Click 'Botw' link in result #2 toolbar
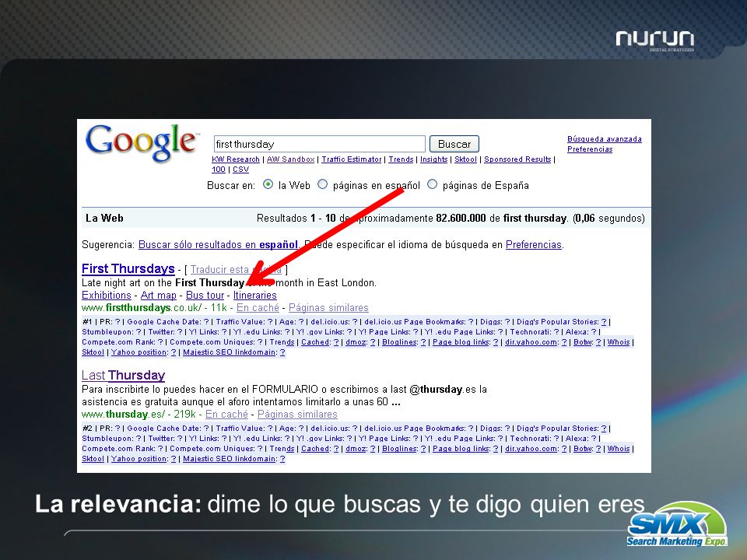This screenshot has height=560, width=747. click(x=583, y=449)
